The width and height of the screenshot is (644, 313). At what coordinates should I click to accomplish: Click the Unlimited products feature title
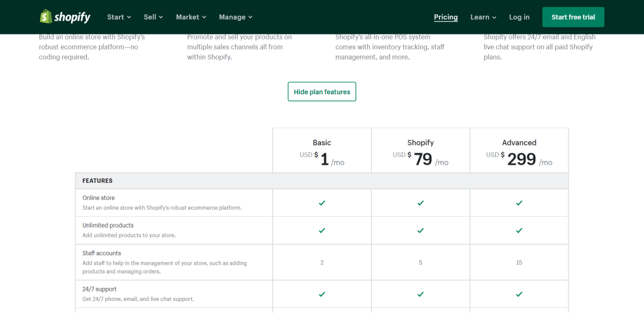108,225
